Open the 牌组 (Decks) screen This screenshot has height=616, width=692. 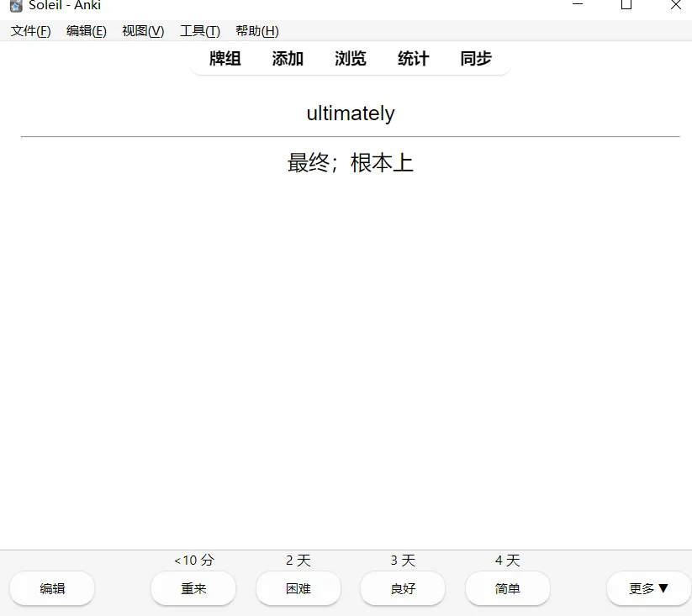(224, 59)
